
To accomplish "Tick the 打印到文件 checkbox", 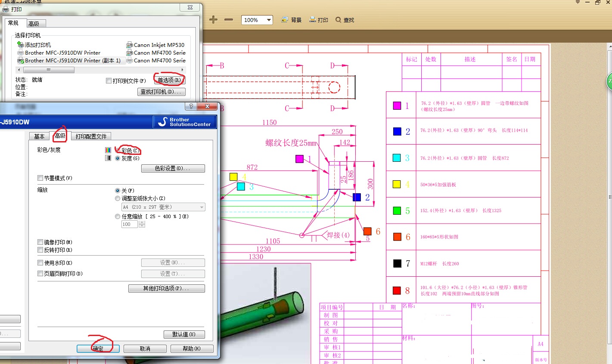I will 109,81.
